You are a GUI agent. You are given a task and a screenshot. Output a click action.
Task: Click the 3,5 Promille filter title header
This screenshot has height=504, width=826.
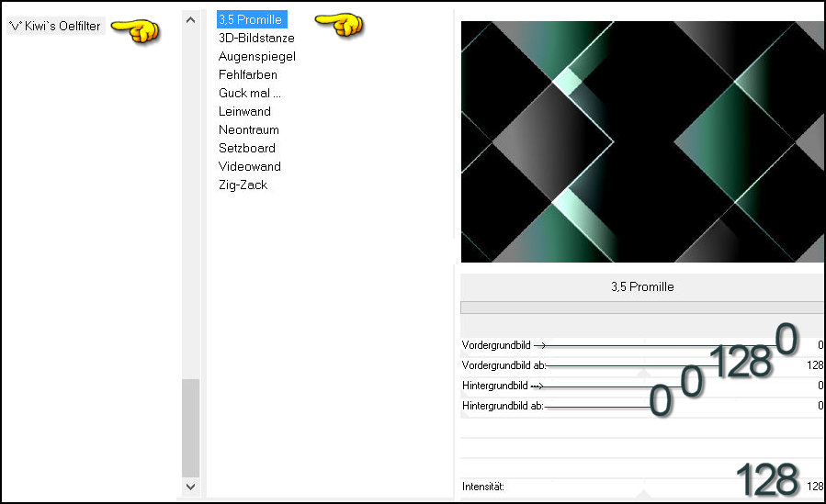[x=642, y=286]
